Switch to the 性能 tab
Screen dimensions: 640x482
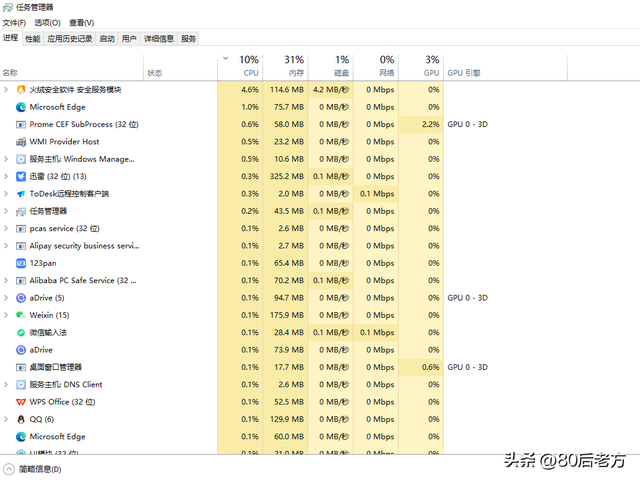coord(33,39)
